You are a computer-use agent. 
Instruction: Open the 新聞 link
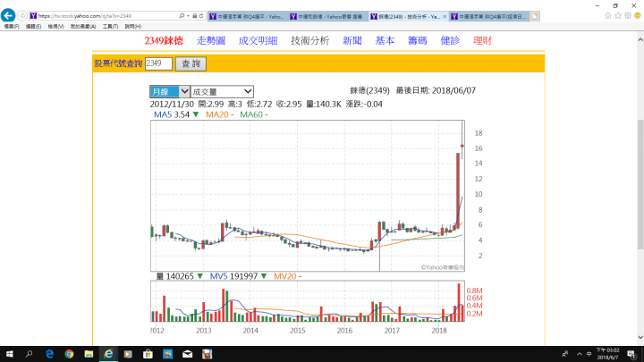click(x=352, y=40)
